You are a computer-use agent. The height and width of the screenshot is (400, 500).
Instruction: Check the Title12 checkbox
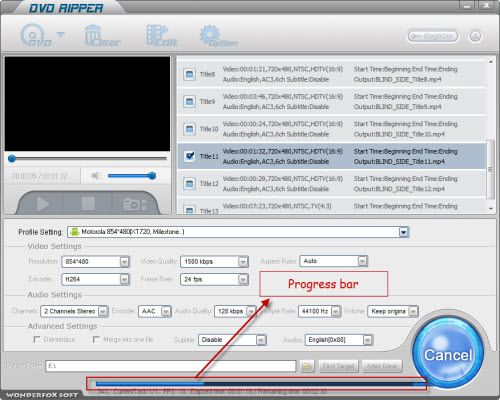[189, 183]
